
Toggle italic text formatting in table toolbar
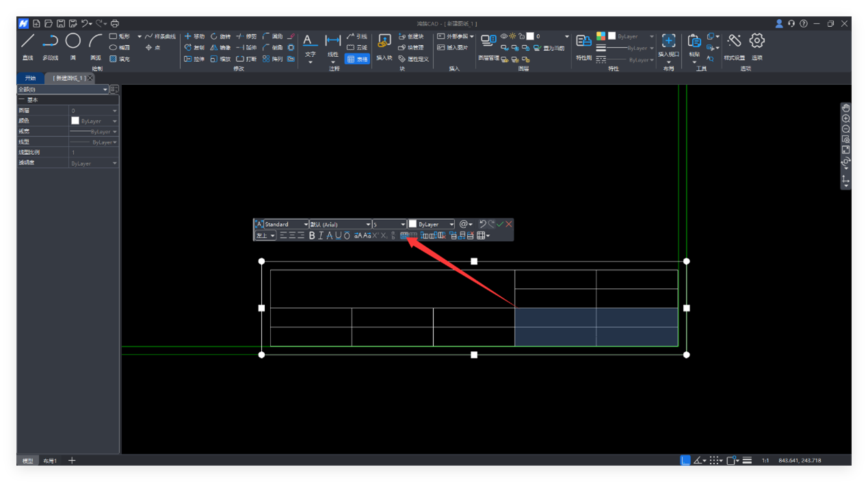(x=321, y=236)
